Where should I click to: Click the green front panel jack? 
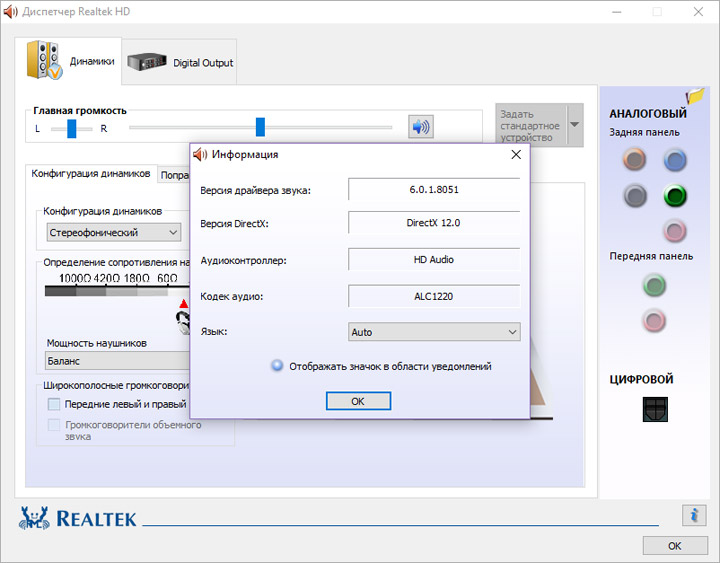[654, 285]
